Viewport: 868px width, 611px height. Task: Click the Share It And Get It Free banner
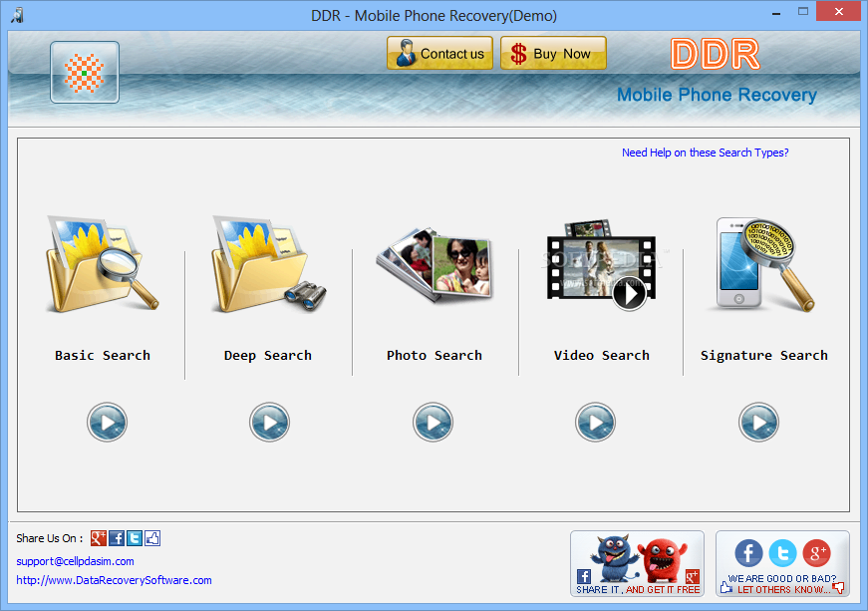[637, 563]
